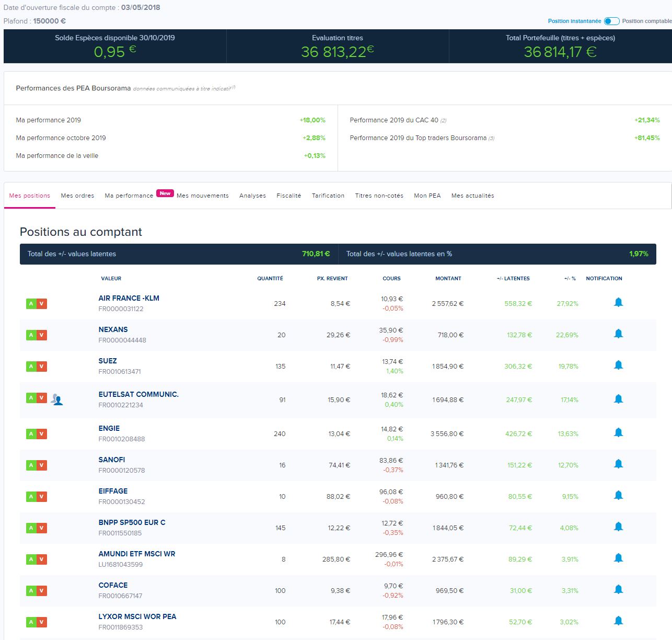Image resolution: width=672 pixels, height=640 pixels.
Task: Toggle Position instantanée / comptable switch
Action: click(611, 21)
